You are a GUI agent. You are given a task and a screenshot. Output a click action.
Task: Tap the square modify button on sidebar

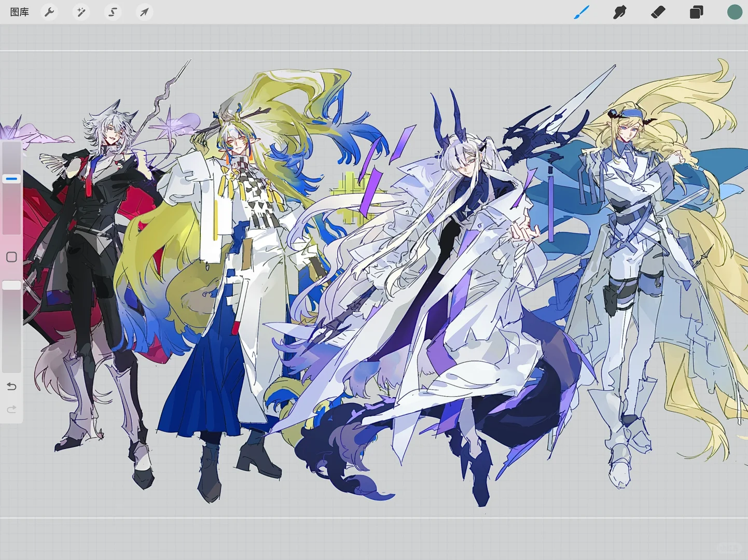coord(11,257)
